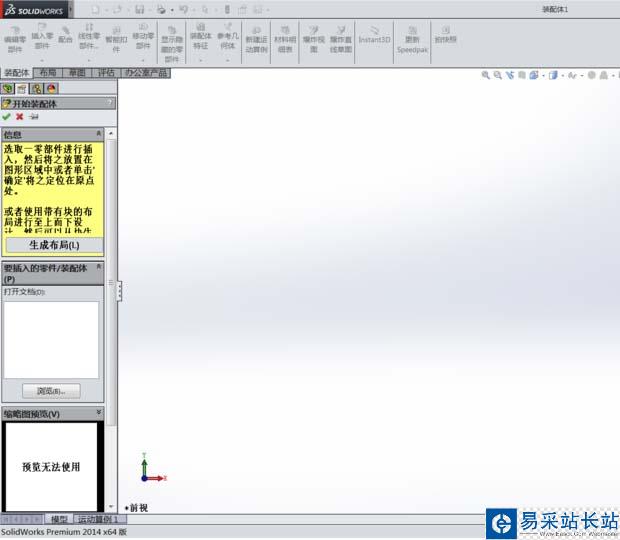Toggle the Keep Visible pushpin
Screen dimensions: 620x540
[34, 117]
